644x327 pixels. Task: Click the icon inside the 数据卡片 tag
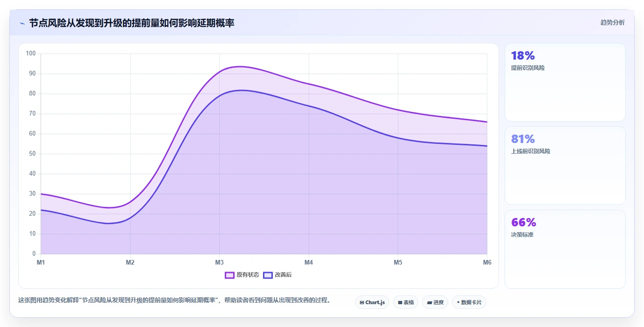(x=458, y=303)
